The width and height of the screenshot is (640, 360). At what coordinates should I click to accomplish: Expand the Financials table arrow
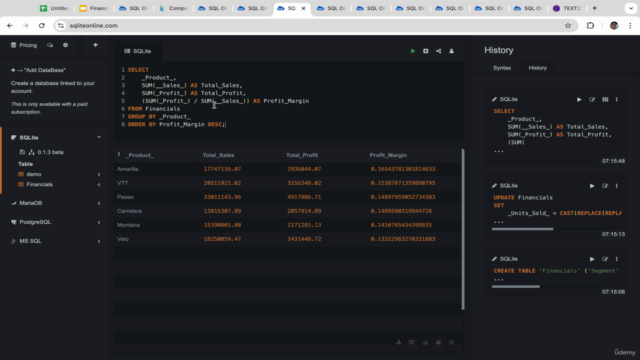[99, 185]
